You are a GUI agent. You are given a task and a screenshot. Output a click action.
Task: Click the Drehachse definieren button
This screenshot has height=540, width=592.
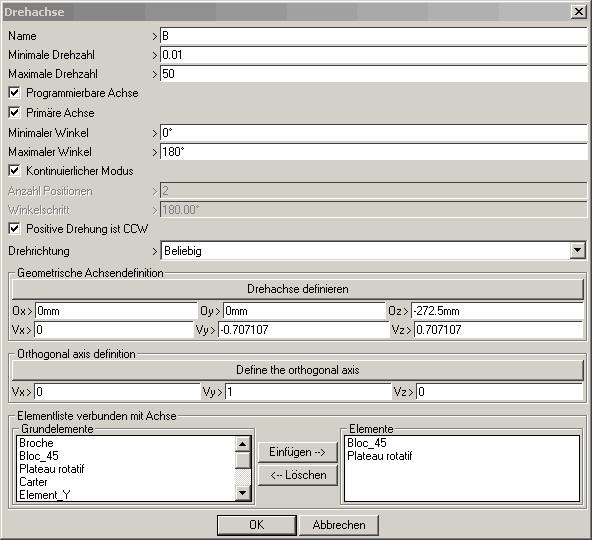point(298,289)
